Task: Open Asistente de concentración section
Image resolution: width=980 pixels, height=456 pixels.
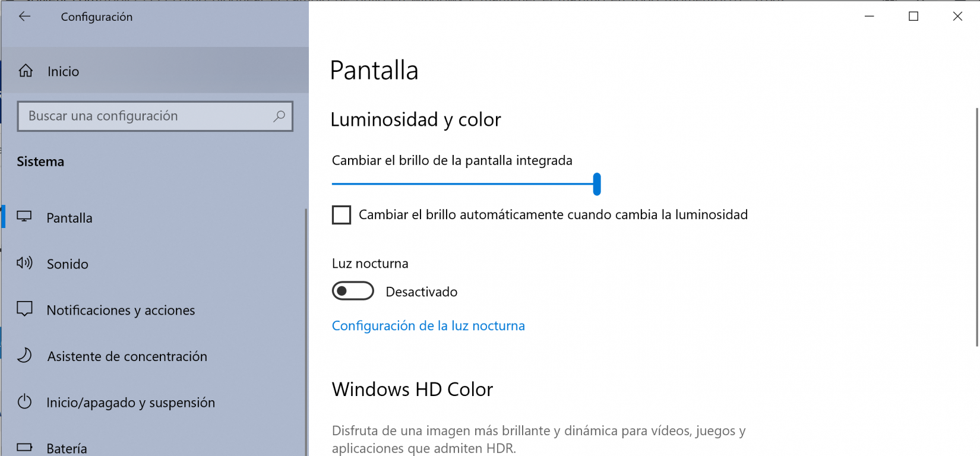Action: (127, 357)
